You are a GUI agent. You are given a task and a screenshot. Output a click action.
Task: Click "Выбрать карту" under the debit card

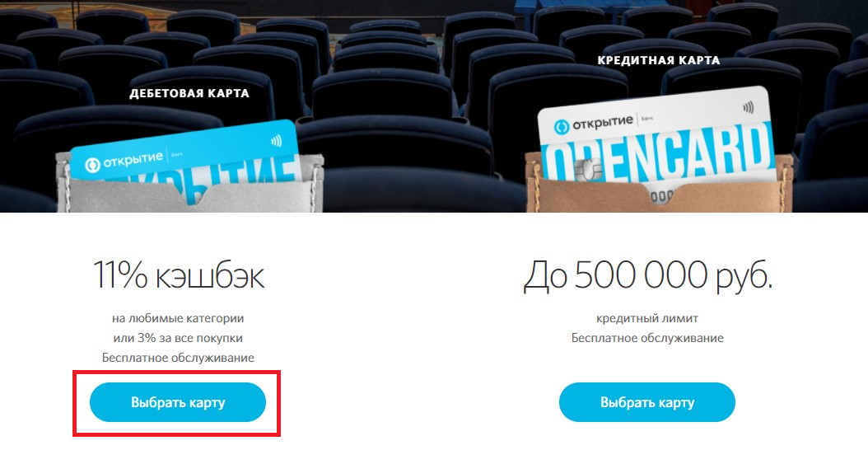178,402
